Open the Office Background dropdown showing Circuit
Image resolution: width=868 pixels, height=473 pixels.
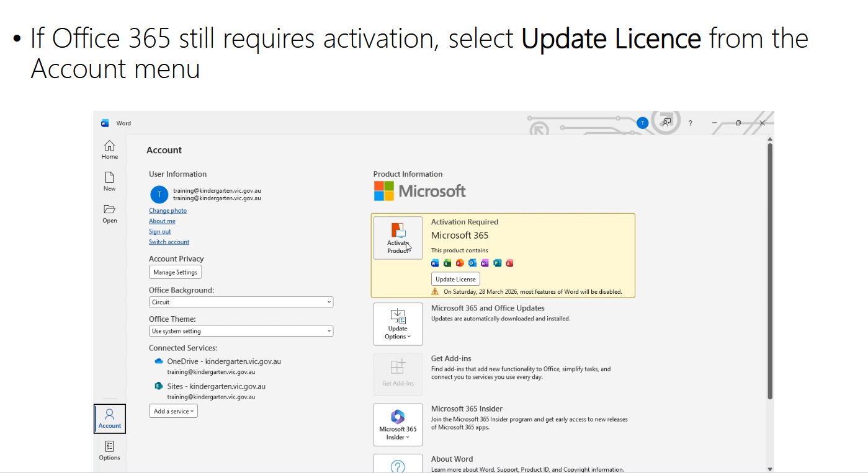241,302
